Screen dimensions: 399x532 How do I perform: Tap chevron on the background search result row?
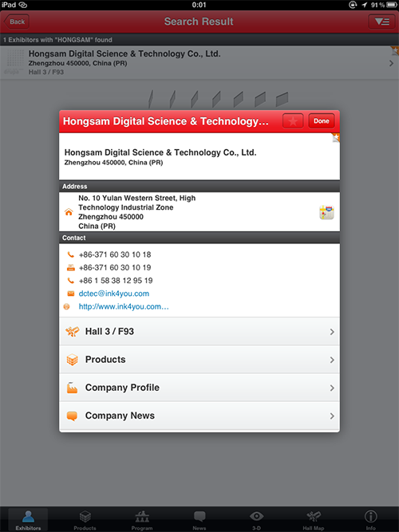(391, 63)
